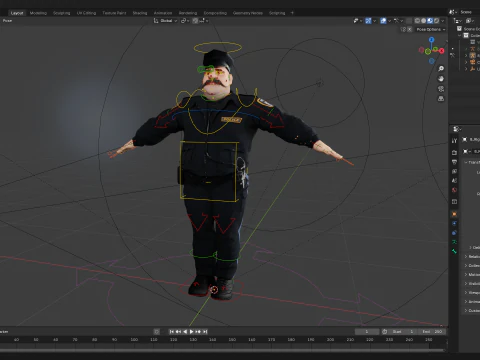Toggle X-ray view
Viewport: 480px width, 360px height.
point(409,21)
